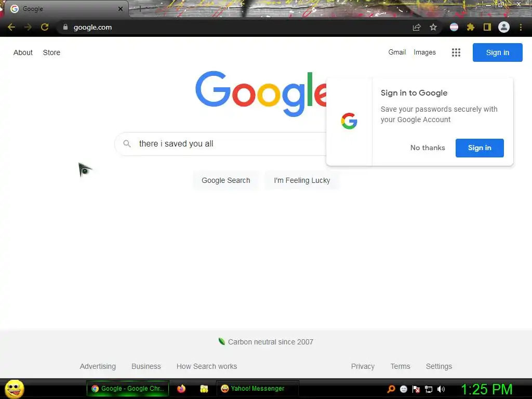Click the Google G logo in the popup
532x399 pixels.
[349, 121]
